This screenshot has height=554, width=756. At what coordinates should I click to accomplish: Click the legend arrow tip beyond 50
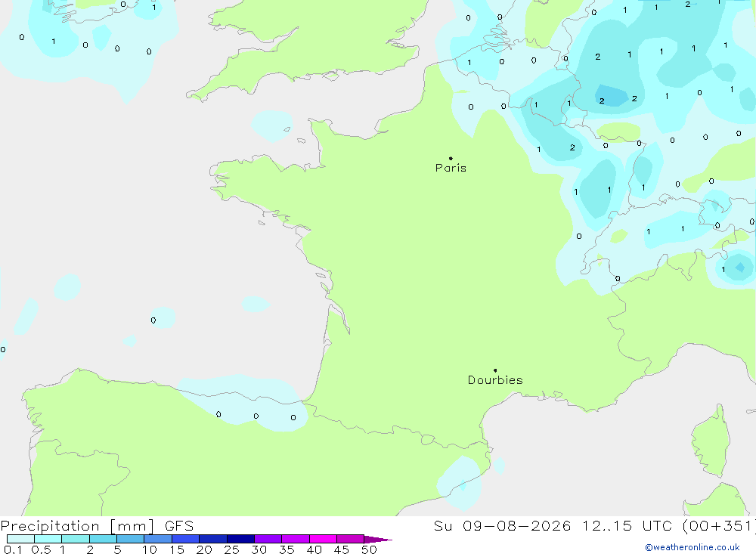point(378,539)
